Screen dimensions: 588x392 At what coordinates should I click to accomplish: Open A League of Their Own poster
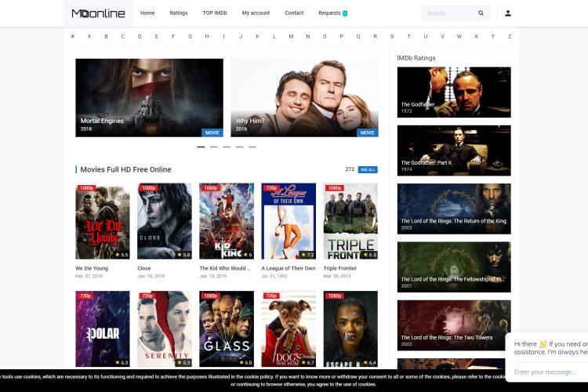coord(289,221)
